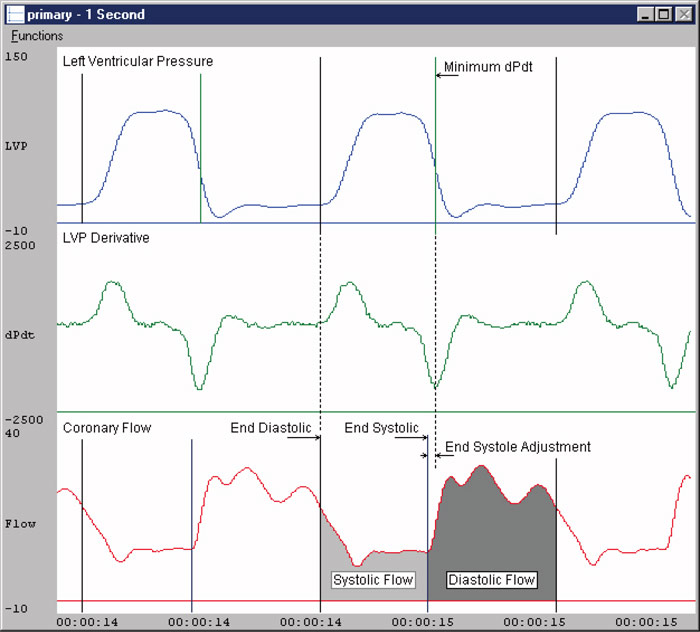
Task: Minimize the primary window
Action: (x=646, y=15)
